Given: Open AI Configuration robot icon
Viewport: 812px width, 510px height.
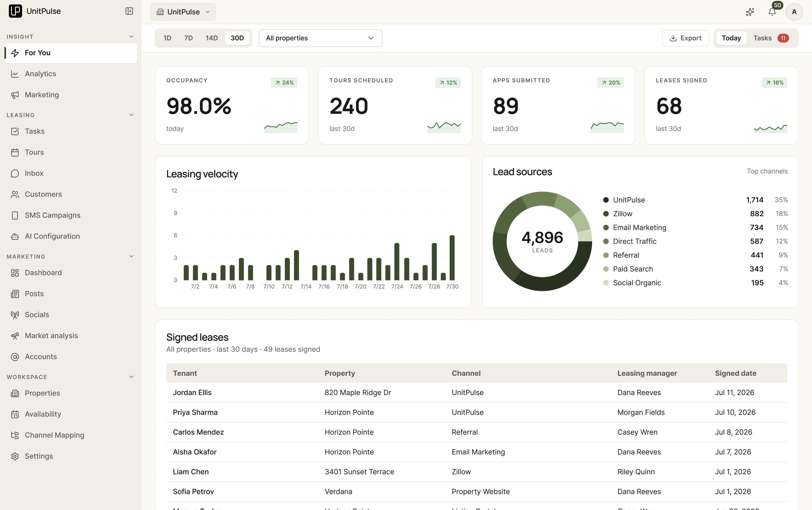Looking at the screenshot, I should coord(15,236).
